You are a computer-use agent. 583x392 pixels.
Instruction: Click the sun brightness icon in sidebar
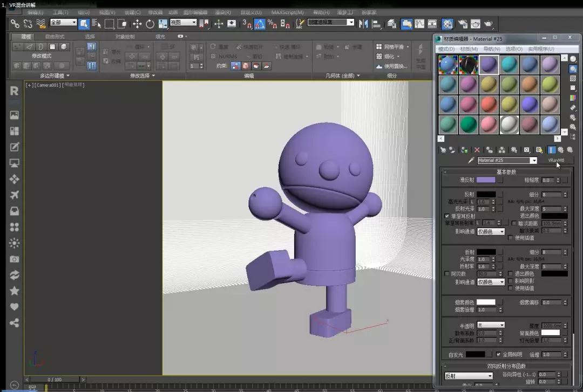[15, 243]
